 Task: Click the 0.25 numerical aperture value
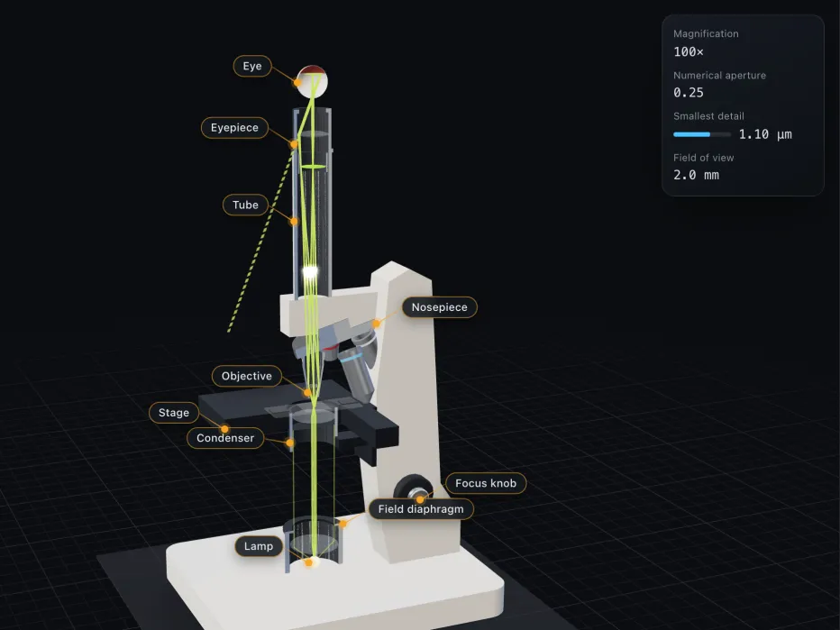(x=689, y=93)
